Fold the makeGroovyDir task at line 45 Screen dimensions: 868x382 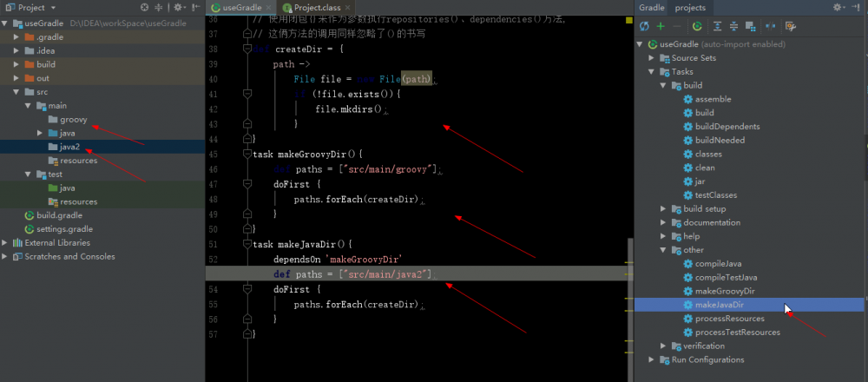pyautogui.click(x=247, y=154)
